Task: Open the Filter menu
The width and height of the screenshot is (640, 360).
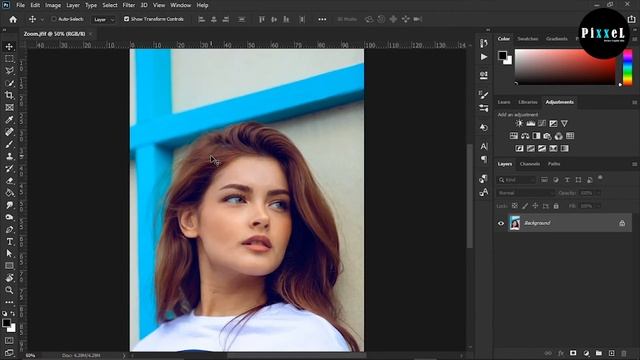Action: 129,5
